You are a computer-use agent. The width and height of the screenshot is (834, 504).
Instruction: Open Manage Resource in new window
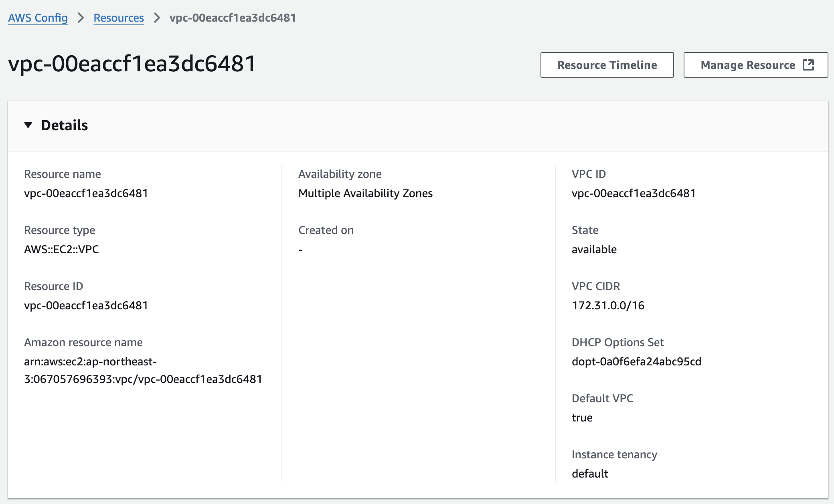[x=747, y=65]
